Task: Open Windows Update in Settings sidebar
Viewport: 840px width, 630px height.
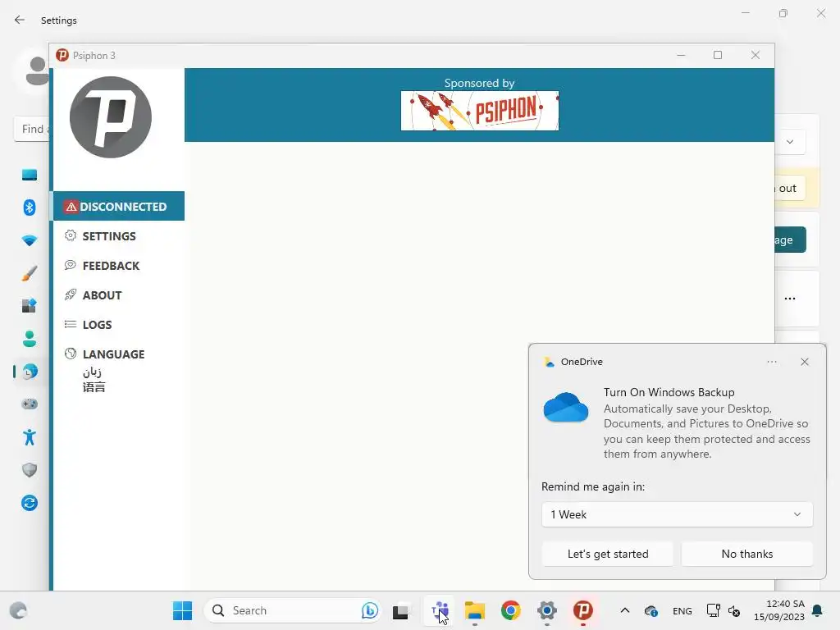Action: coord(30,503)
